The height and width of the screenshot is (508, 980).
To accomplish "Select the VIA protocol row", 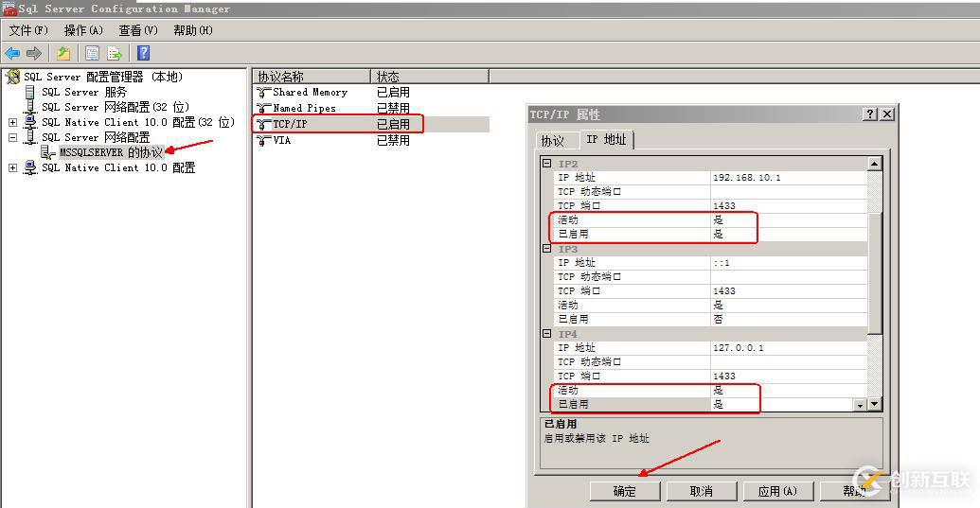I will [370, 140].
